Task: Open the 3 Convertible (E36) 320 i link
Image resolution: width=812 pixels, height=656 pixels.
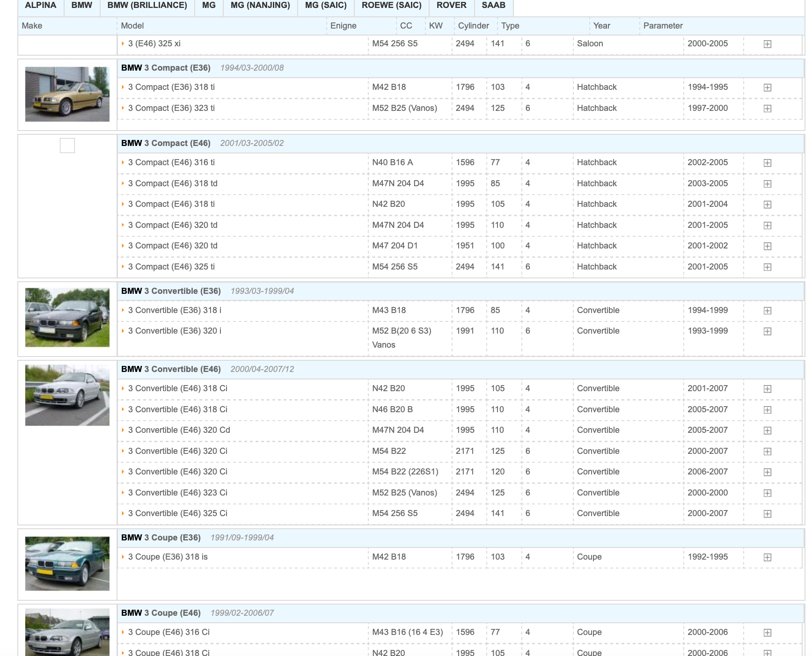Action: 175,331
